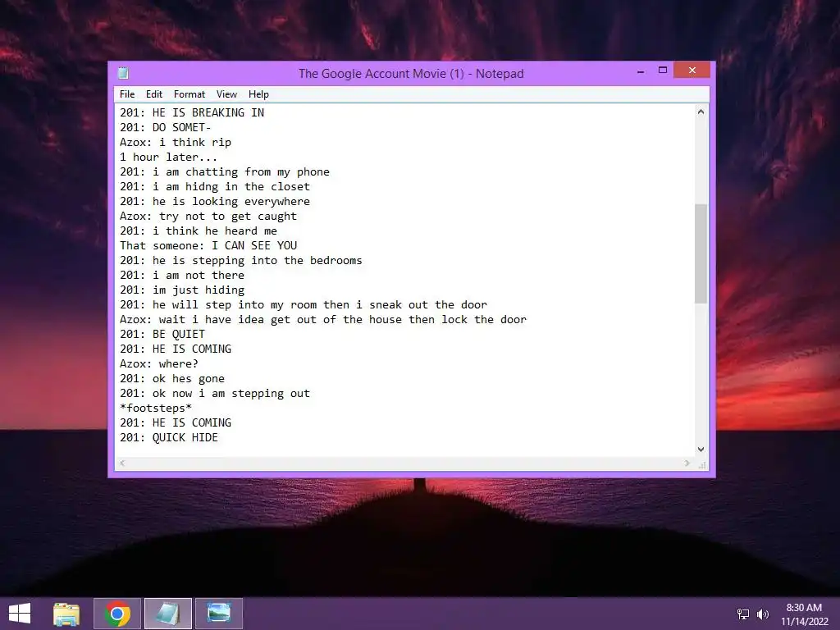The height and width of the screenshot is (630, 840).
Task: Click '201: ok hes gone'
Action: 172,379
